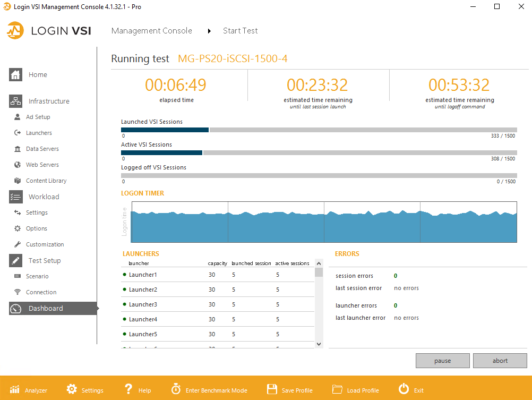The height and width of the screenshot is (400, 532).
Task: Click the Load Profile label
Action: (x=363, y=390)
